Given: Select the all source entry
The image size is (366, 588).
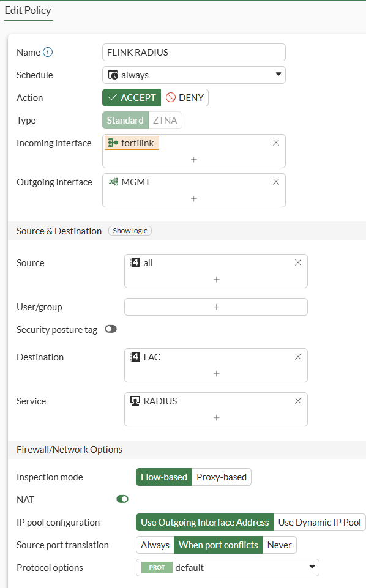Looking at the screenshot, I should [x=142, y=263].
